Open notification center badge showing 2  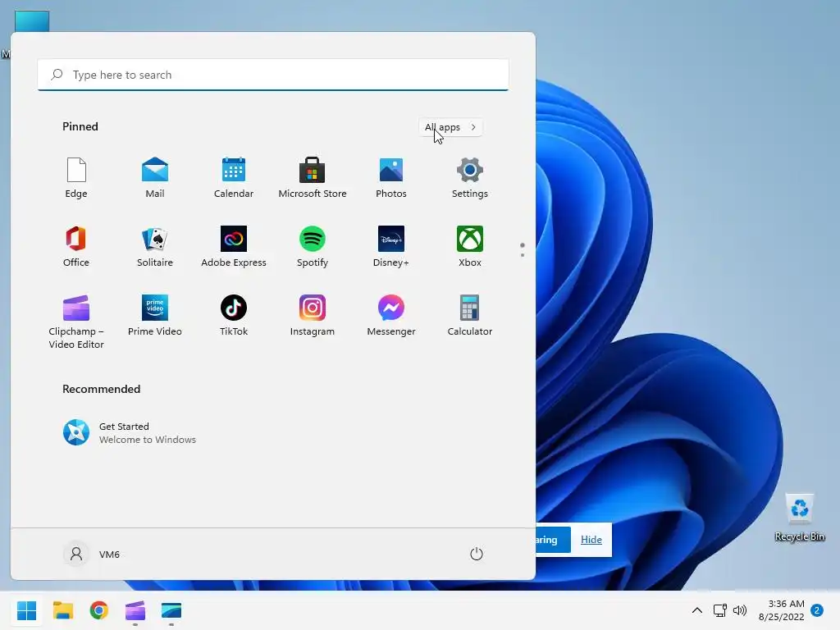(x=816, y=610)
